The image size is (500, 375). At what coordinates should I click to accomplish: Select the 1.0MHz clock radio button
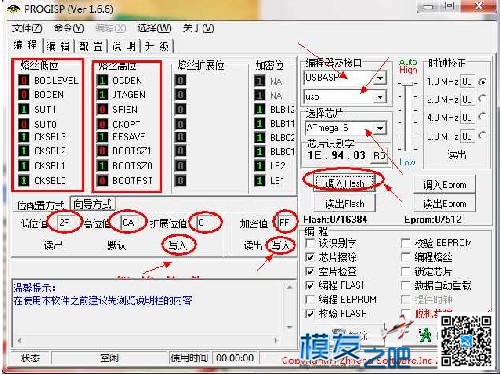click(482, 81)
